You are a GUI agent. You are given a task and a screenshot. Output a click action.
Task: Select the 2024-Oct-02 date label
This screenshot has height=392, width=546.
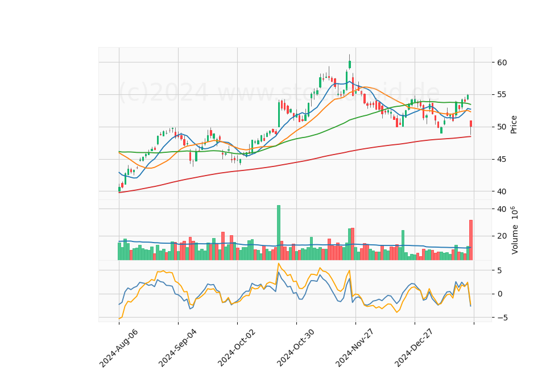tap(237, 348)
